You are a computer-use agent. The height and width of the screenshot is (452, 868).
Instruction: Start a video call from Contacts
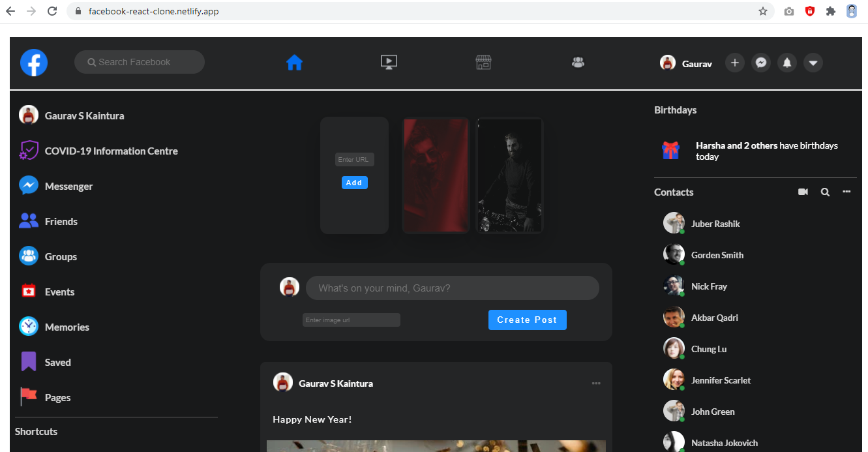click(803, 192)
